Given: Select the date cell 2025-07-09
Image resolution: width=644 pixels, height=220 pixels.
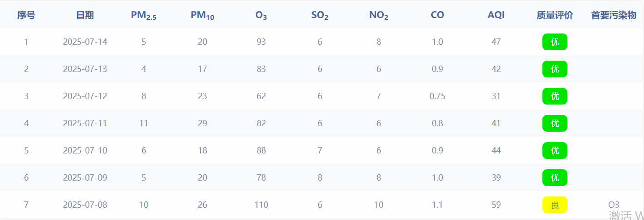Looking at the screenshot, I should tap(85, 177).
